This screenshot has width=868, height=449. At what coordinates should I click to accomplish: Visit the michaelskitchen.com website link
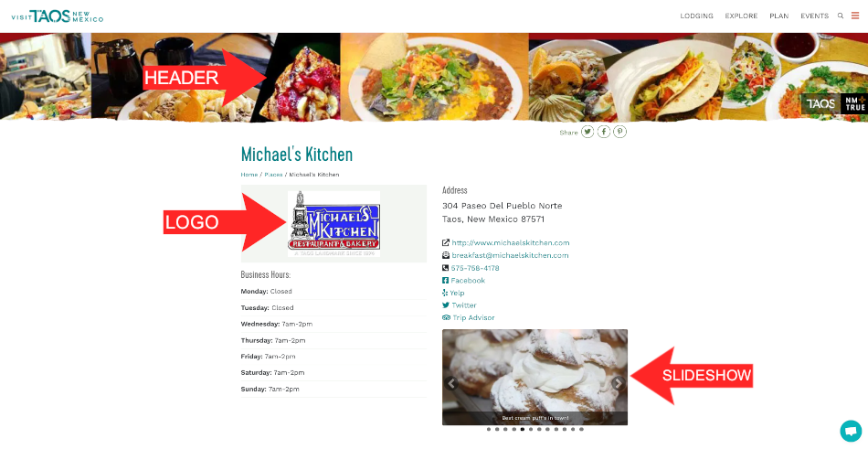[511, 243]
